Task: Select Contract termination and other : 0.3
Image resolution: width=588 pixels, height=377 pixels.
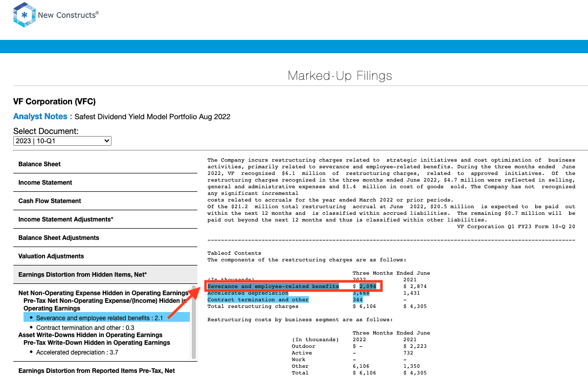Action: 85,327
